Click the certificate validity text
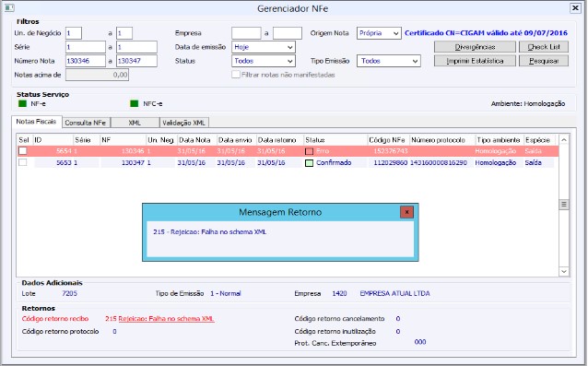This screenshot has height=366, width=588. pyautogui.click(x=486, y=33)
